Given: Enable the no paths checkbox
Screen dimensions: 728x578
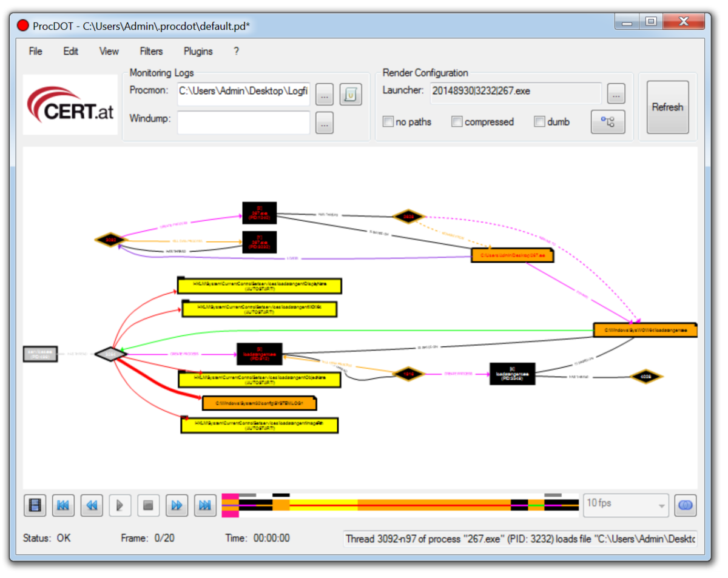Looking at the screenshot, I should tap(388, 121).
